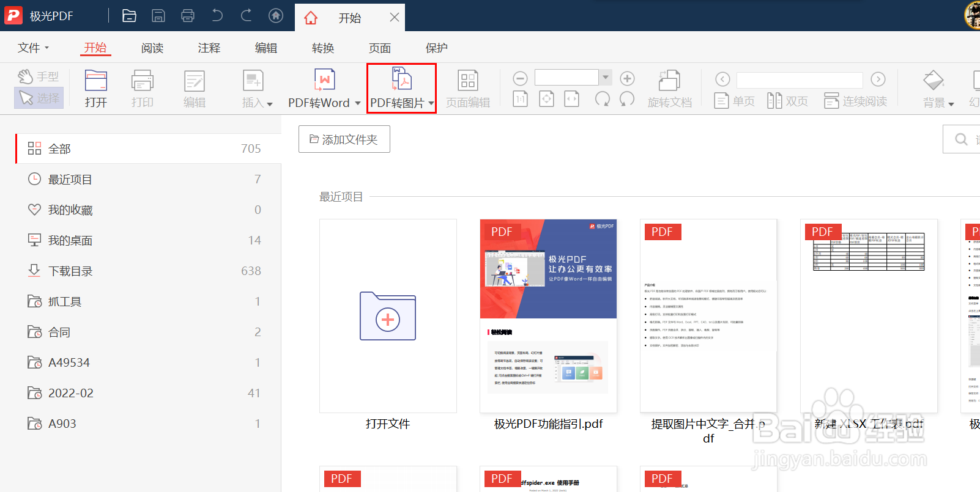Screen dimensions: 980x492
Task: Select 全部 in sidebar
Action: tap(148, 149)
